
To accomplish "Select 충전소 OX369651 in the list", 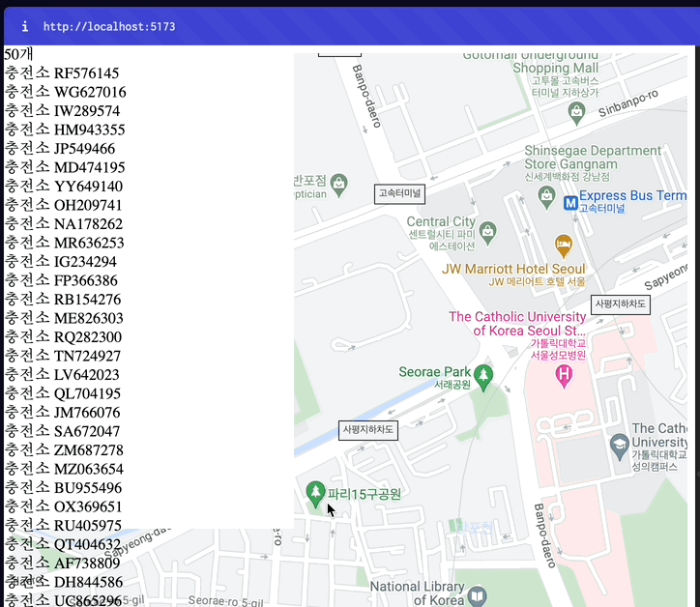I will [x=63, y=506].
